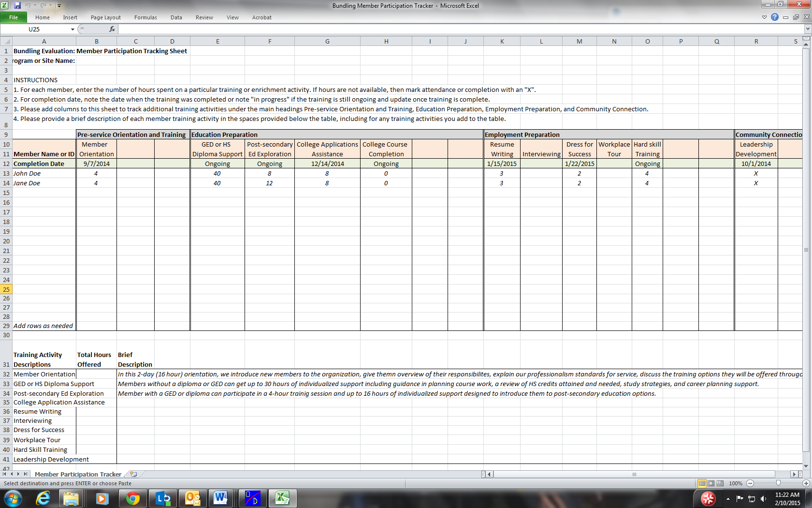Screen dimensions: 812x508
Task: Click the Save icon in Quick Access Toolbar
Action: [x=17, y=5]
